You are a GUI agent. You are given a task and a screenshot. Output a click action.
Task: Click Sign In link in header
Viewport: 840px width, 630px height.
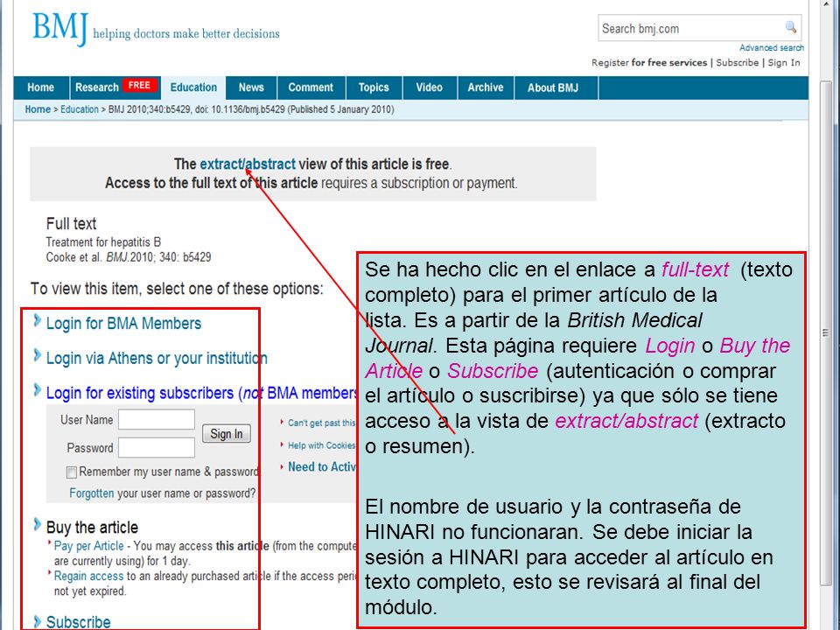(x=784, y=63)
